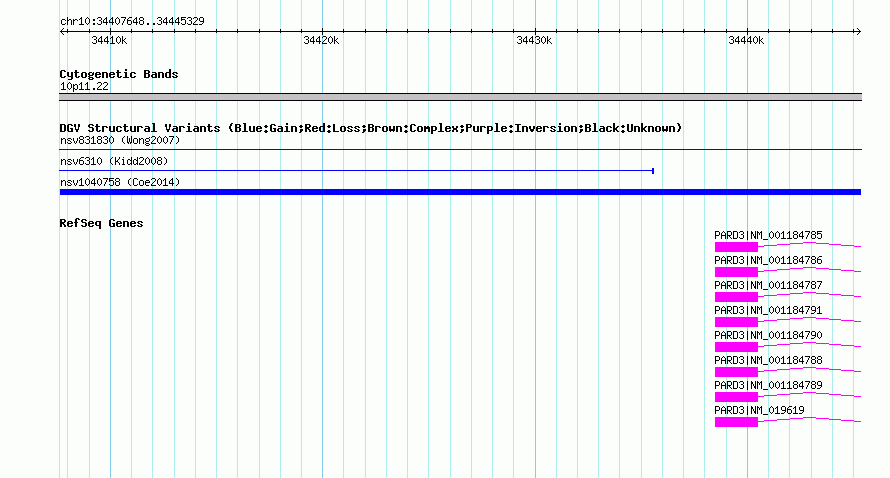Image resolution: width=890 pixels, height=478 pixels.
Task: Click the gray 10p11.22 cytogenetic band bar
Action: [x=460, y=97]
